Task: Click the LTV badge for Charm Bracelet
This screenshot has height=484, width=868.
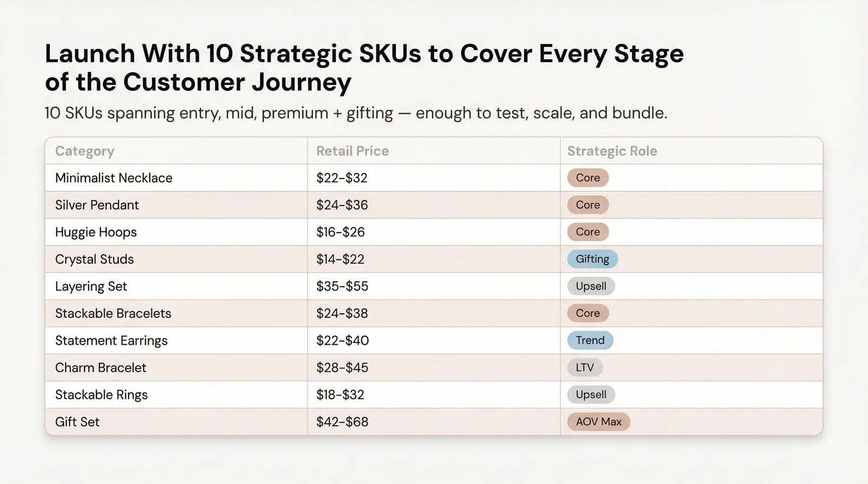Action: coord(585,367)
